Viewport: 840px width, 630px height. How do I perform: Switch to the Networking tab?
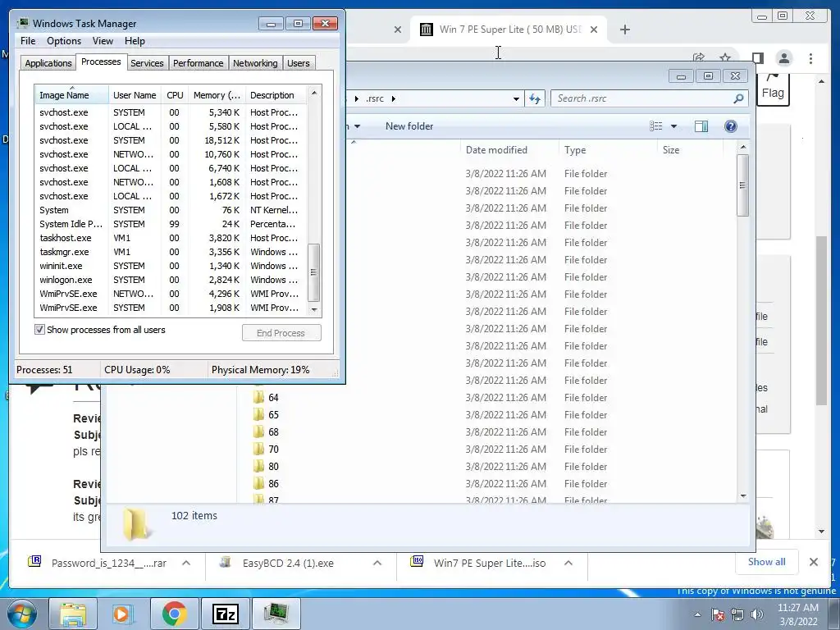pyautogui.click(x=255, y=63)
